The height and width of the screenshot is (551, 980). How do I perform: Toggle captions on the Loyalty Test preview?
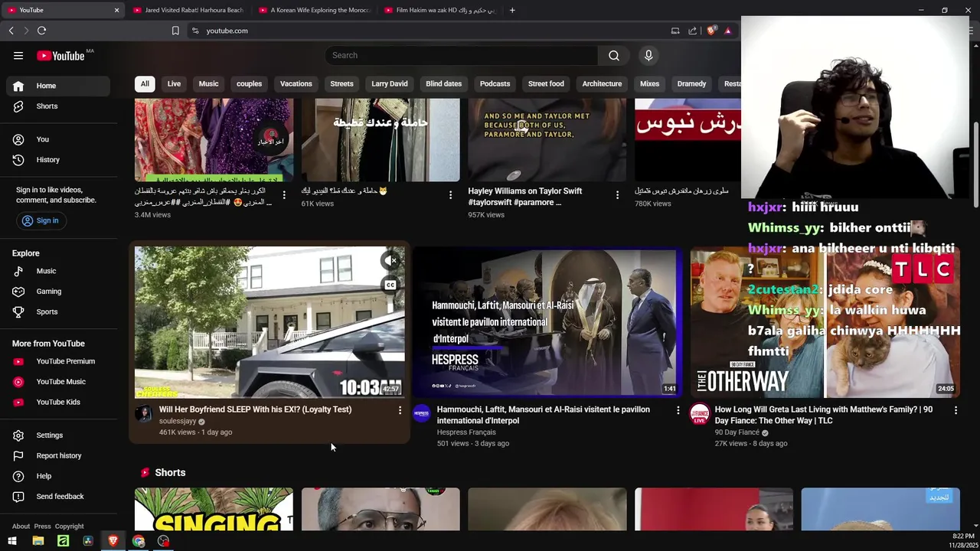coord(390,285)
